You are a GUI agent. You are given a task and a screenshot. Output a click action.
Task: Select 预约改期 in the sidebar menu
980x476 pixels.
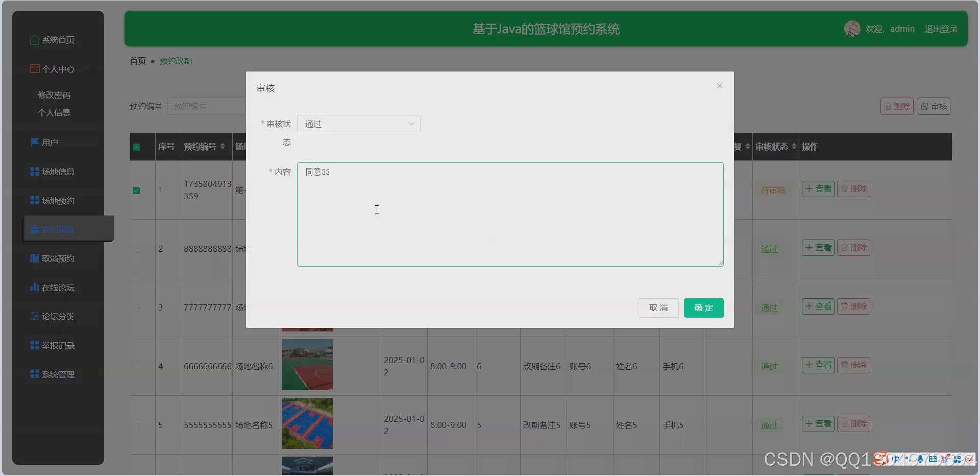coord(58,229)
